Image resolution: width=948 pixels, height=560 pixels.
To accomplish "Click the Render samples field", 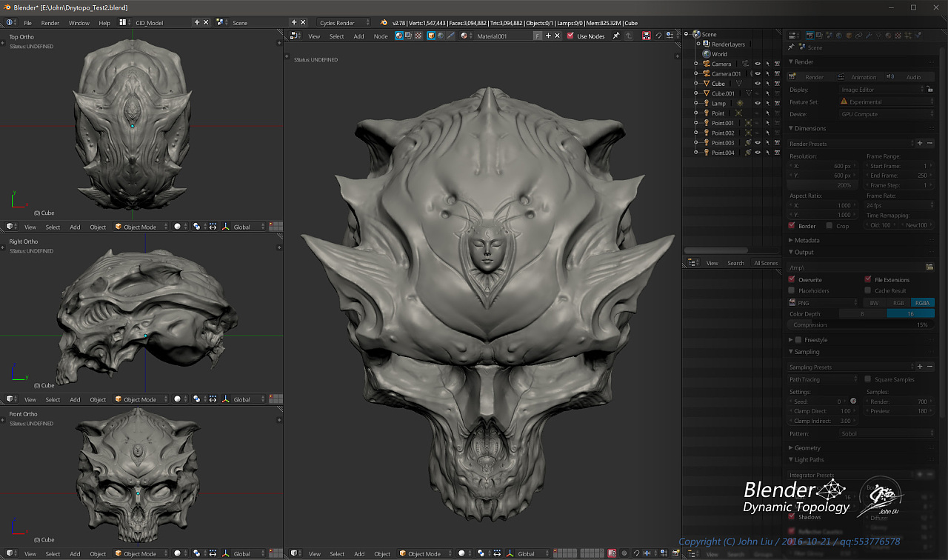I will (x=899, y=401).
